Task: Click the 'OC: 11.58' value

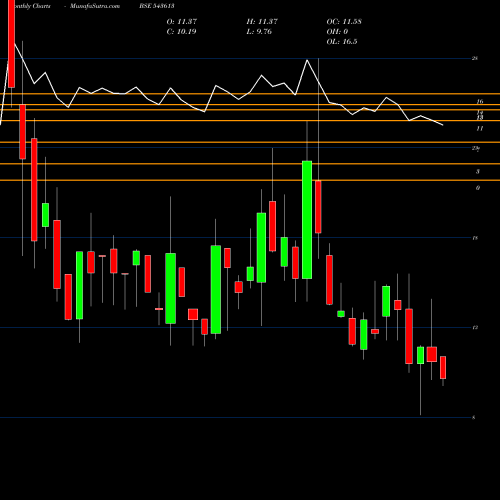Action: coord(344,22)
